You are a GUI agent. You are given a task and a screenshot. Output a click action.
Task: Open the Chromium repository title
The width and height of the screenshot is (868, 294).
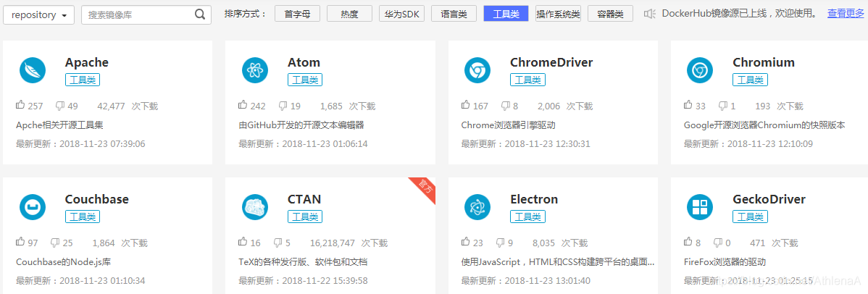(764, 62)
